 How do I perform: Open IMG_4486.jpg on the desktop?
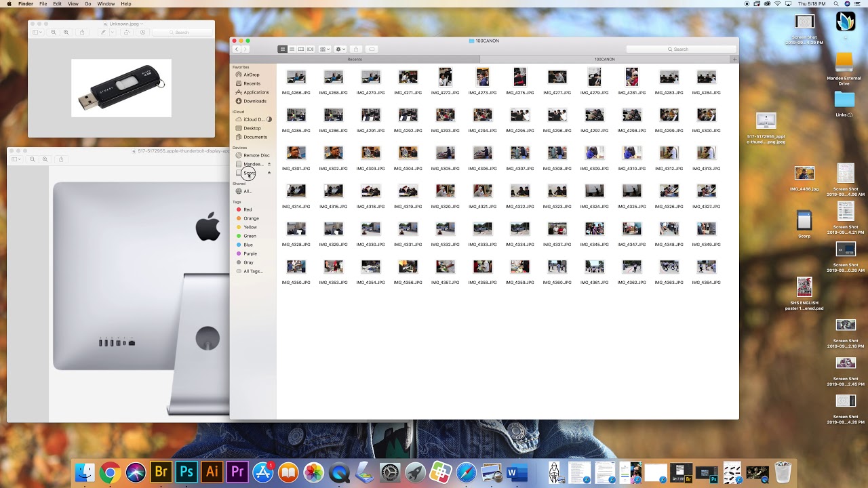(804, 174)
